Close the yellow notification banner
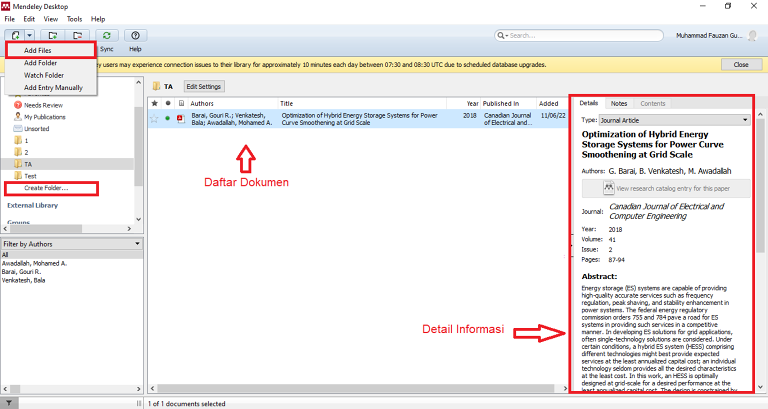Screen dimensions: 768x409 pyautogui.click(x=741, y=64)
